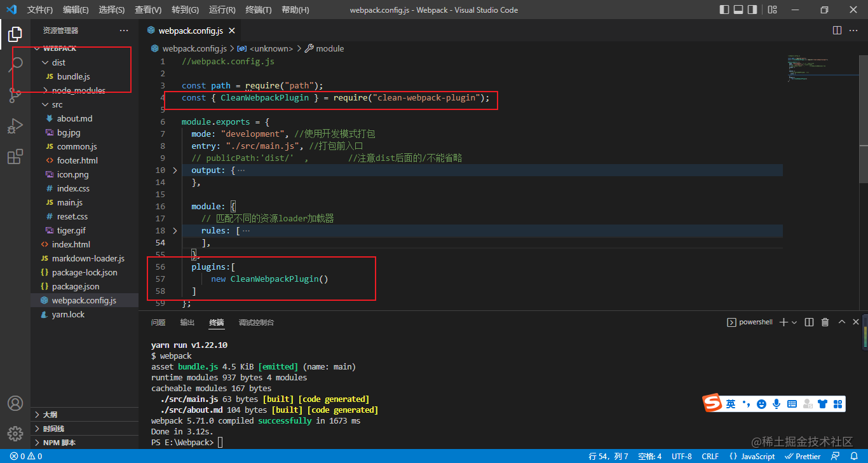
Task: Open the Run and Debug view
Action: 15,126
